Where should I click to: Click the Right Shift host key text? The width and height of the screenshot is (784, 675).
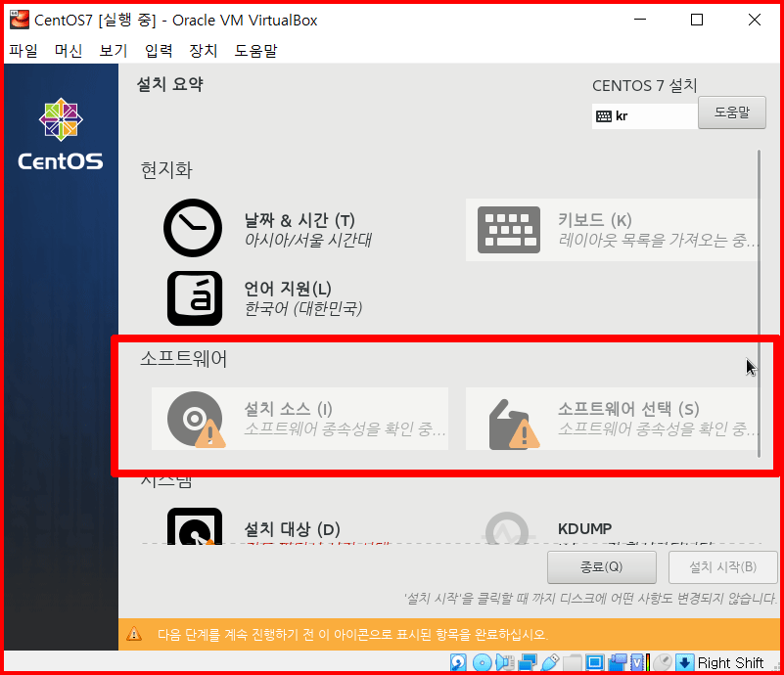click(730, 662)
